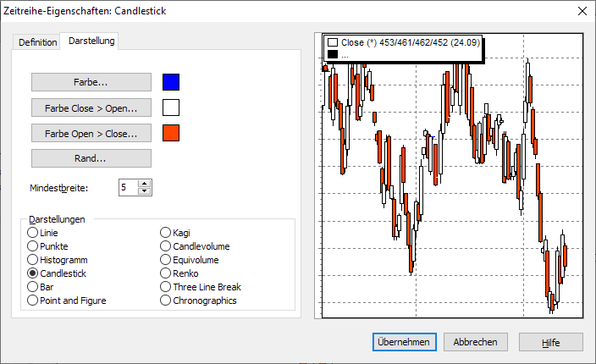Click the Mindestbreite value field

pyautogui.click(x=128, y=187)
